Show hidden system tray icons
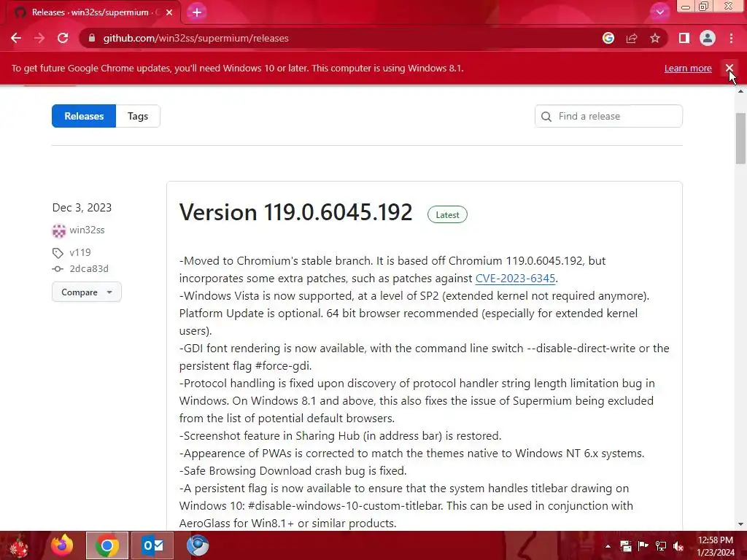 click(x=608, y=546)
